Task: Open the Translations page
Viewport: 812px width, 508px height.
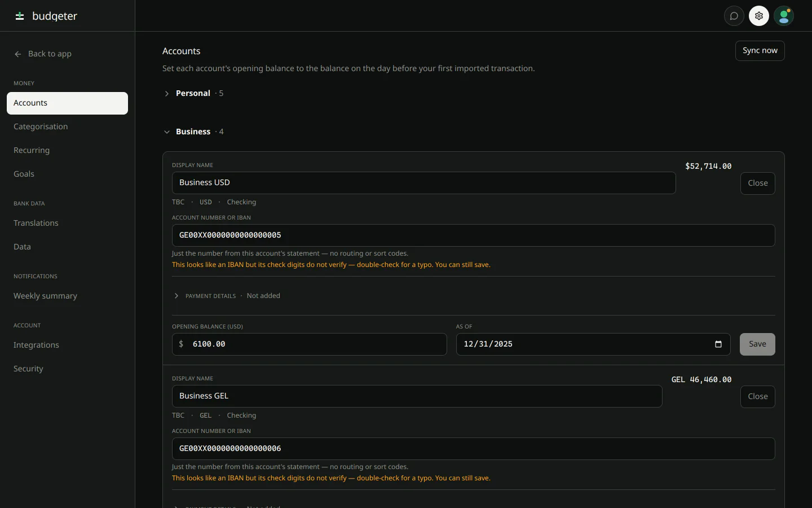Action: [x=67, y=224]
